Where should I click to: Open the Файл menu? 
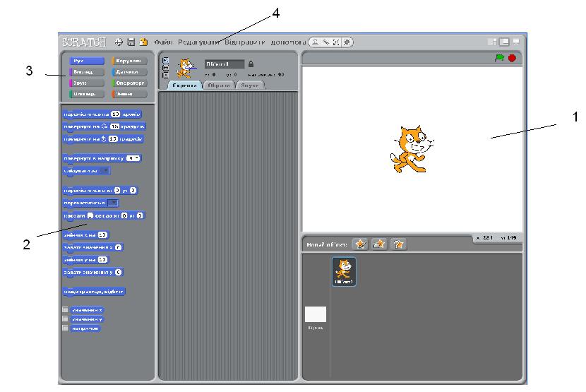[163, 42]
